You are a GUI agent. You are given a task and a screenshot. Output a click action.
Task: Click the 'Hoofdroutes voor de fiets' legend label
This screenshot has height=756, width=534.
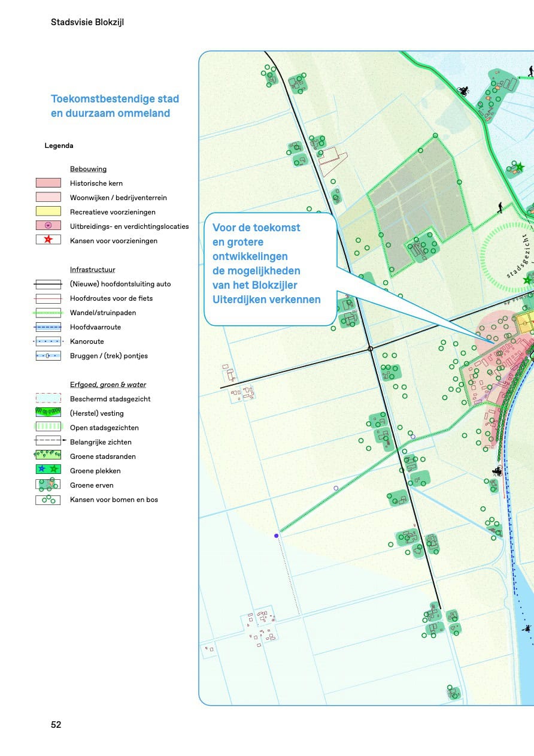click(x=111, y=298)
